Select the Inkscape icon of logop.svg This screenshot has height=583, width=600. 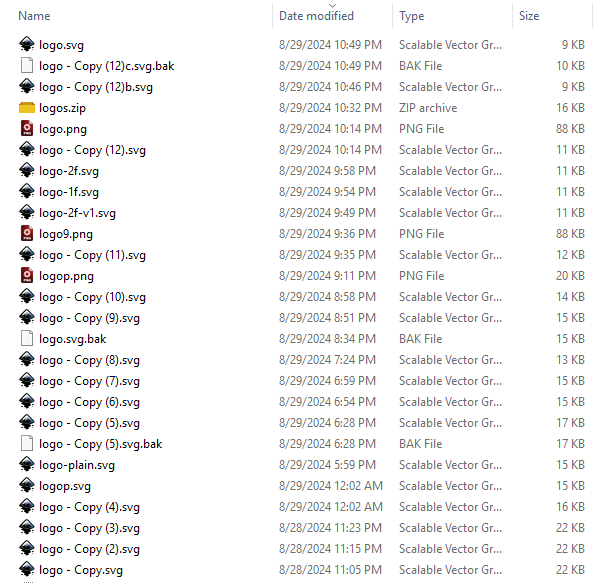point(27,486)
